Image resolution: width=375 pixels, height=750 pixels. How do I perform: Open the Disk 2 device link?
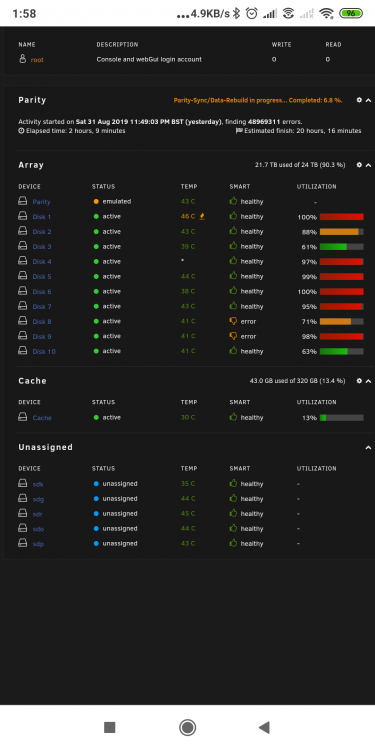click(x=42, y=232)
